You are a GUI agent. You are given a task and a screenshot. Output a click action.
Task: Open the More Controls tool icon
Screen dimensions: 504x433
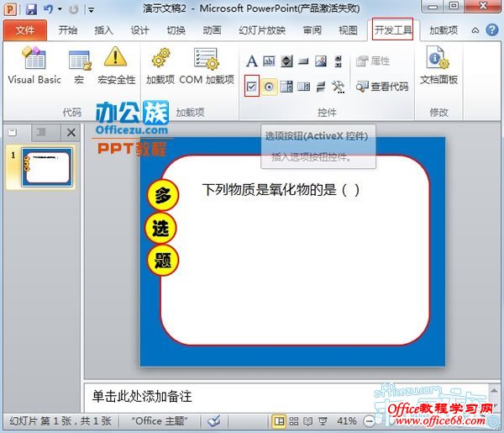[338, 87]
